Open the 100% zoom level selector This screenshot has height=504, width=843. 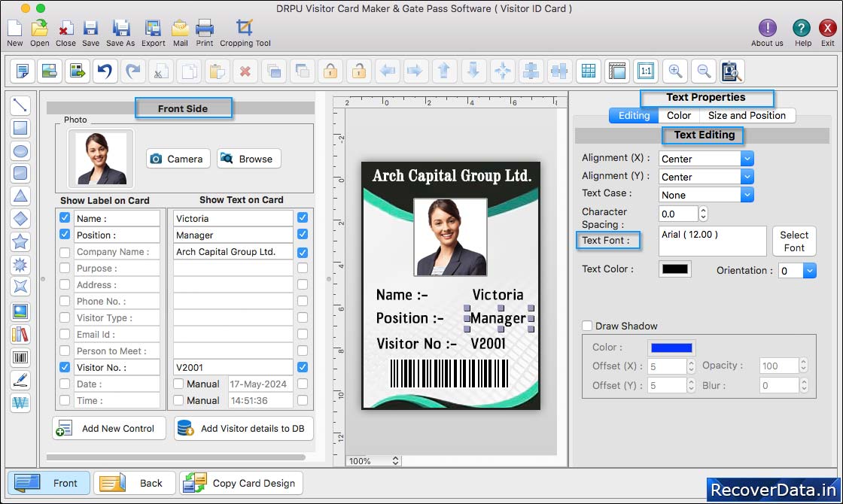(373, 461)
